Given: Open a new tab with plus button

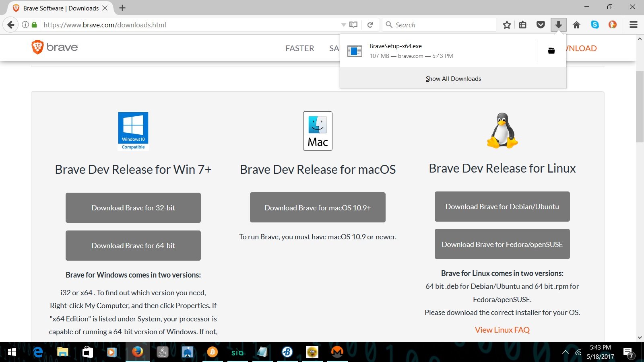Looking at the screenshot, I should coord(122,8).
